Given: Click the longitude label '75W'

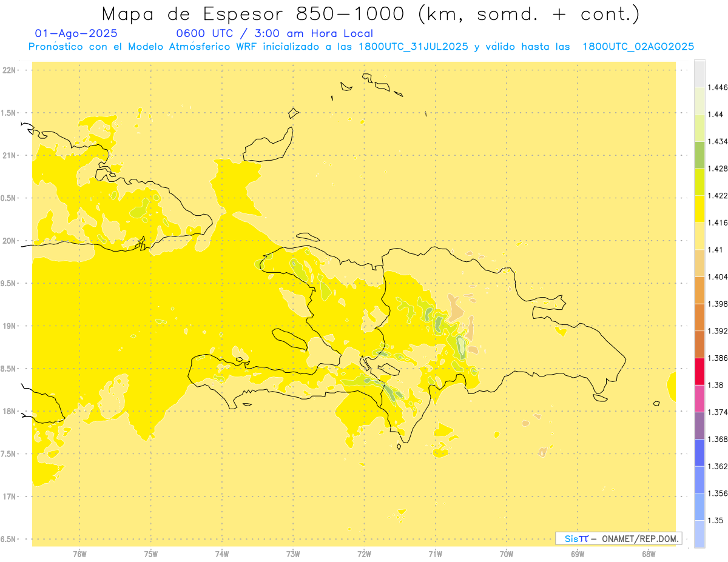Looking at the screenshot, I should pos(151,554).
